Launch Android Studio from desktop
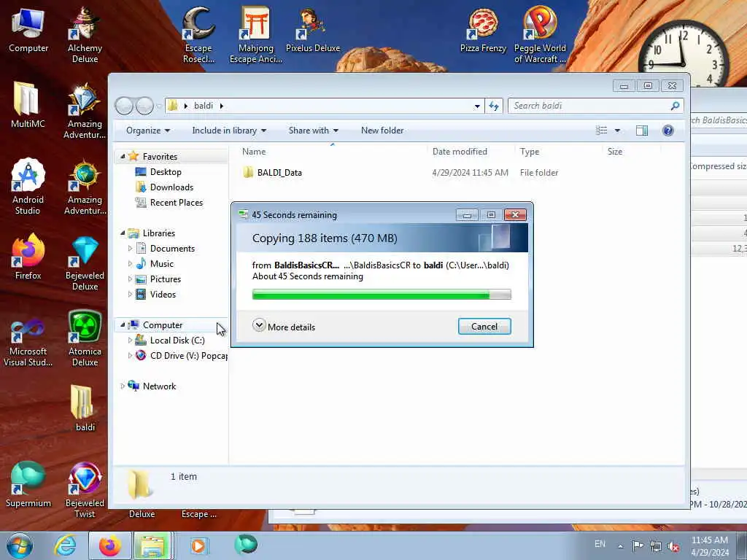 [28, 187]
